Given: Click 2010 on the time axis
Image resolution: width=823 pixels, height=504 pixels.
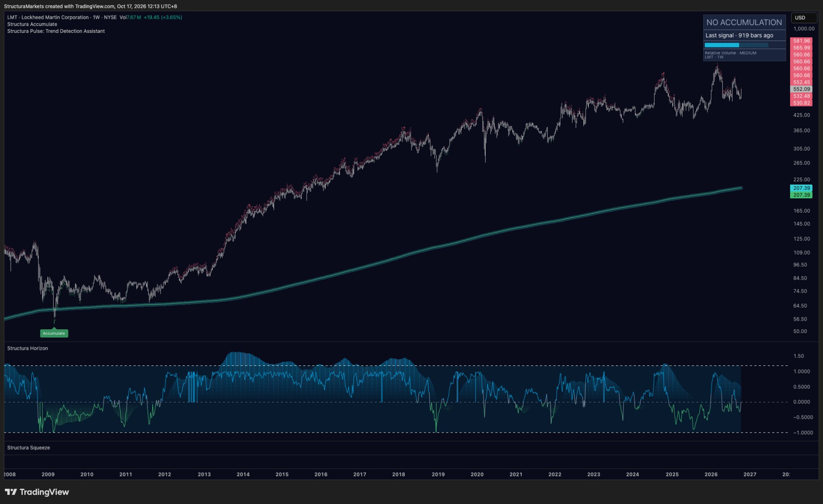Looking at the screenshot, I should [87, 474].
